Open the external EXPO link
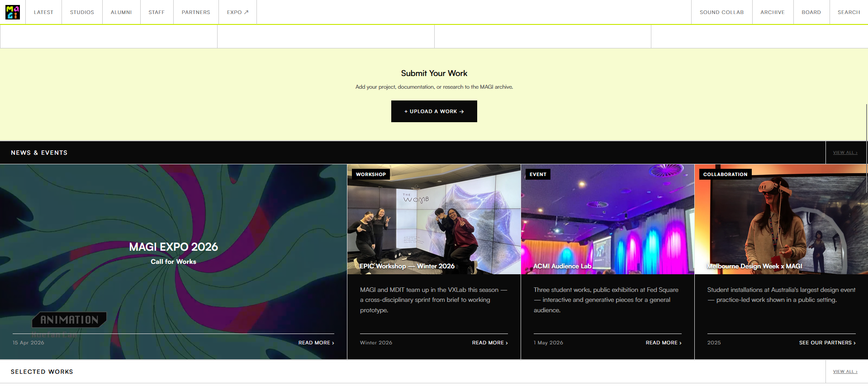868x391 pixels. pos(238,12)
